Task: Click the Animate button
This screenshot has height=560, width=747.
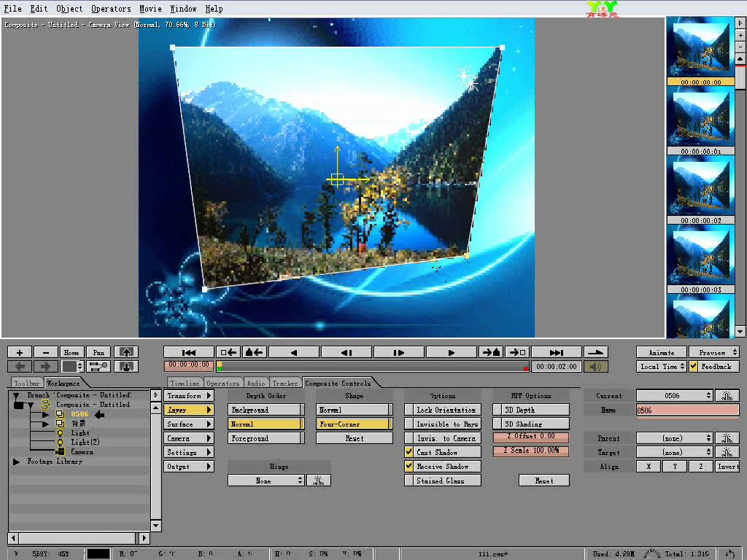Action: 661,352
